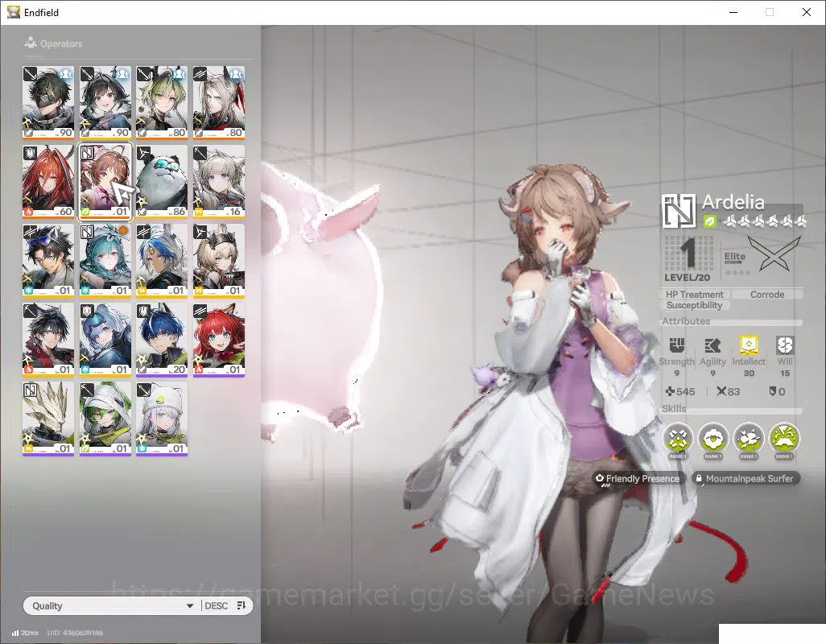Open the Quality sort dropdown
This screenshot has height=644, width=826.
[112, 605]
